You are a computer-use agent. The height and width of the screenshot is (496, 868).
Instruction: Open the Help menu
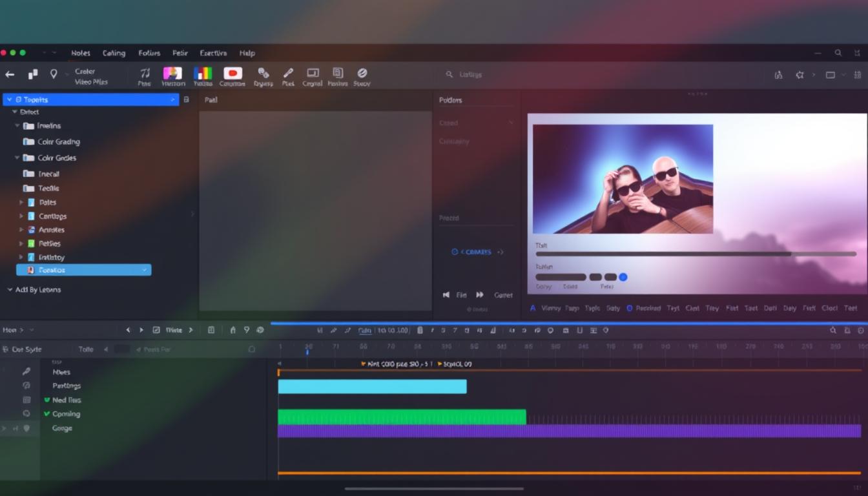[247, 53]
